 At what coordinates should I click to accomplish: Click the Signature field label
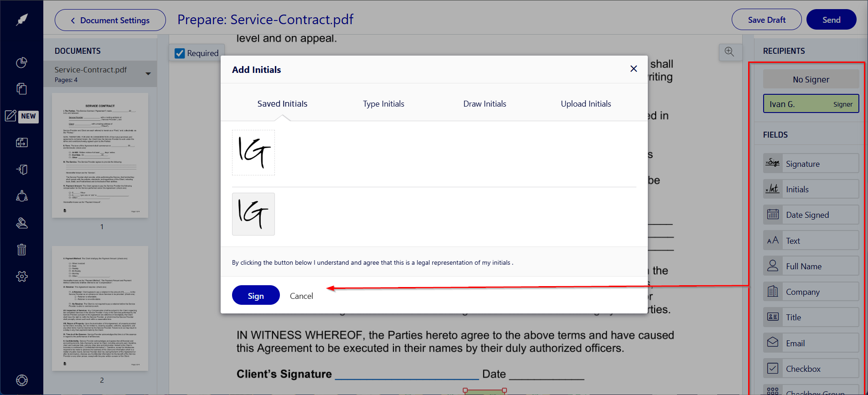click(x=803, y=164)
